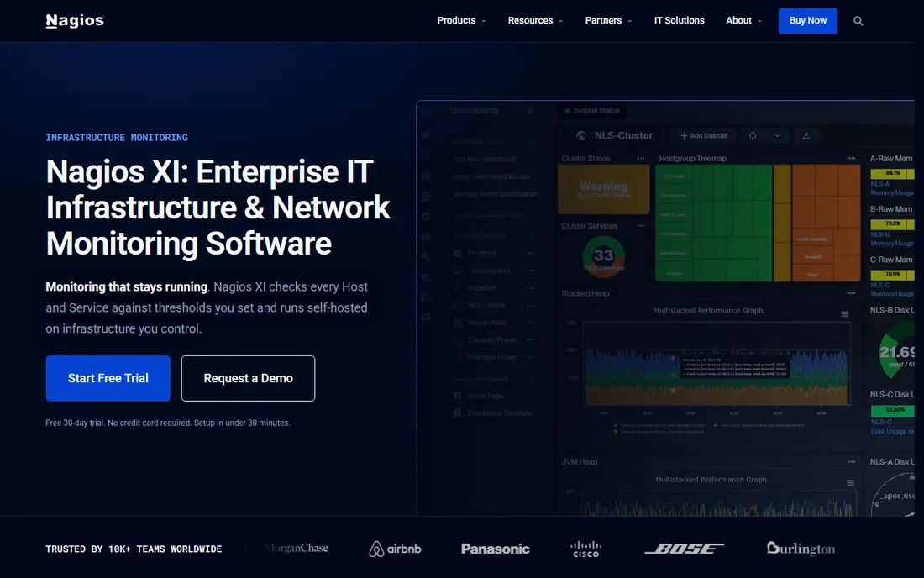
Task: Click globe icon beside NLS-Cluster
Action: tap(581, 135)
